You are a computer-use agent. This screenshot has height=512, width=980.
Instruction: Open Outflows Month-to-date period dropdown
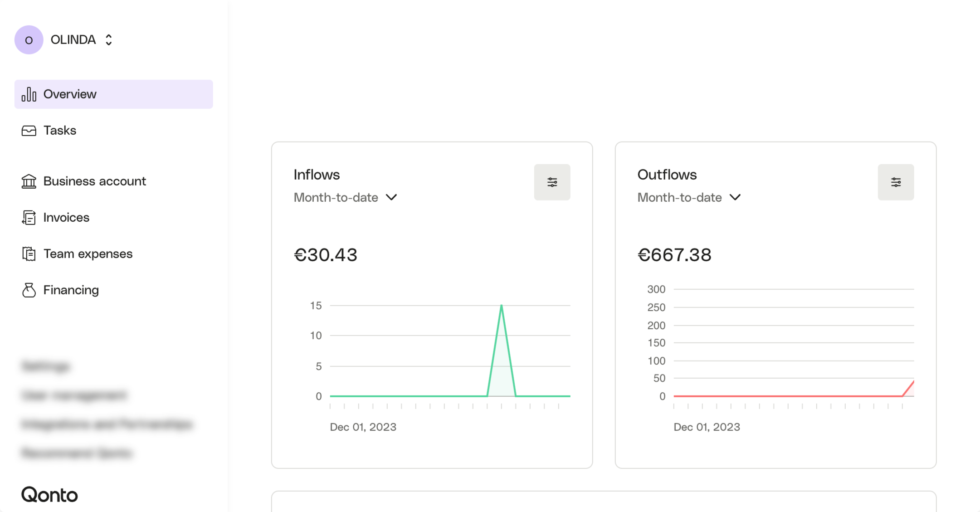click(689, 198)
